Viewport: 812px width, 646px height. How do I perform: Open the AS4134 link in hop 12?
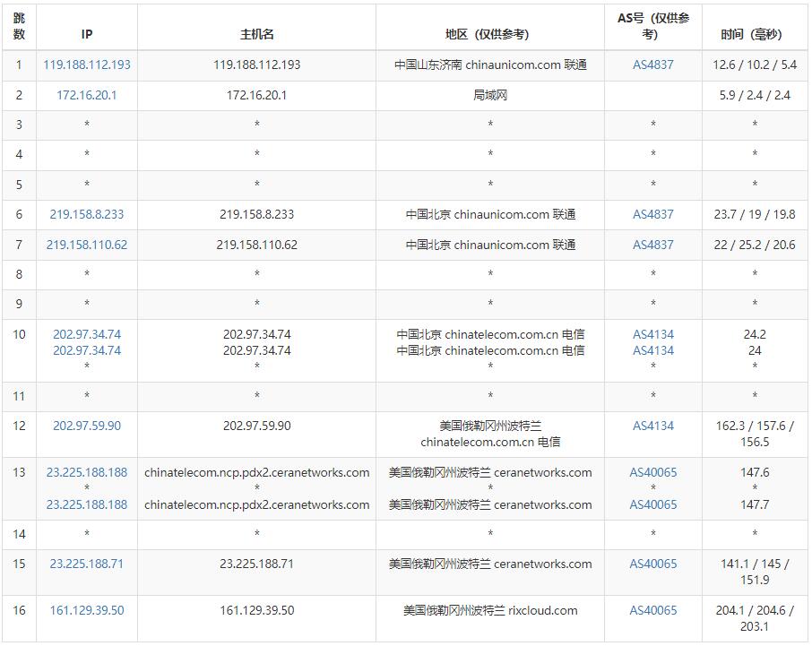(x=653, y=426)
